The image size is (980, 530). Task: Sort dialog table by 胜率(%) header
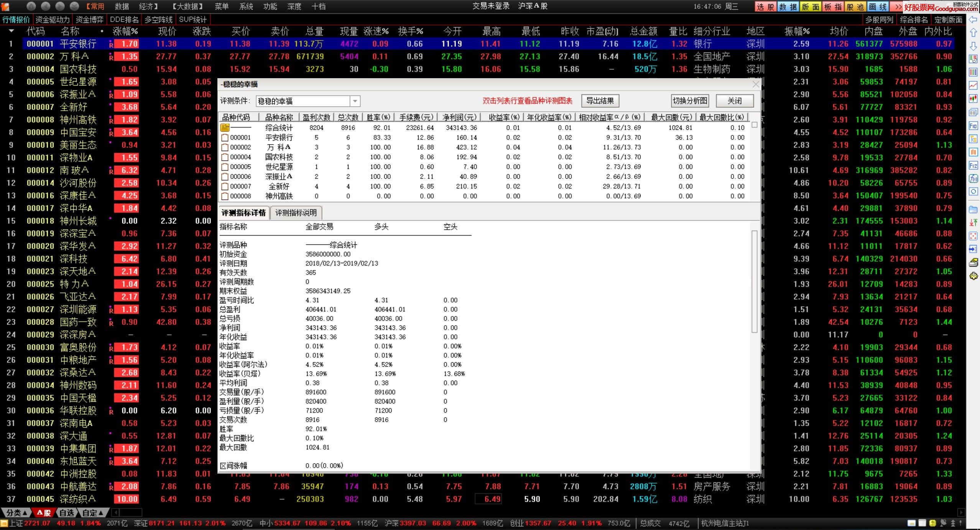(x=378, y=117)
